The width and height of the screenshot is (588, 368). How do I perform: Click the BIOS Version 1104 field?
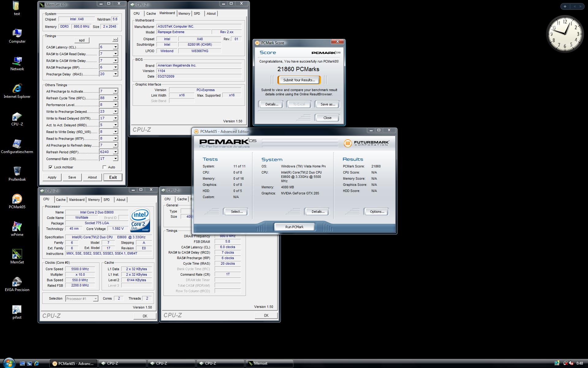point(199,71)
